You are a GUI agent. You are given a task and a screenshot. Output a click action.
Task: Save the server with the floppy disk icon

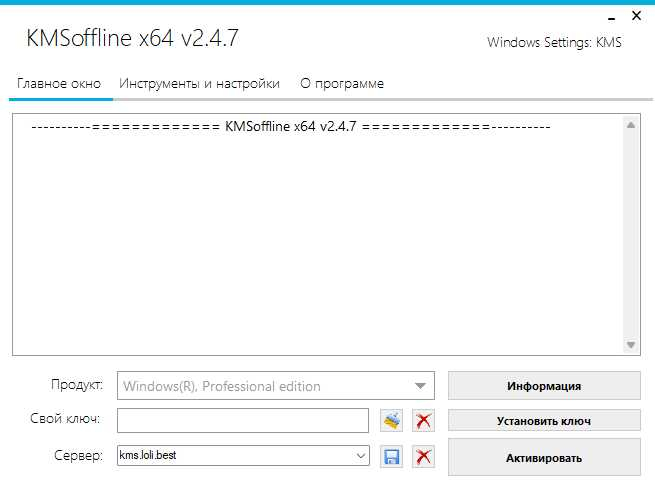(x=391, y=456)
